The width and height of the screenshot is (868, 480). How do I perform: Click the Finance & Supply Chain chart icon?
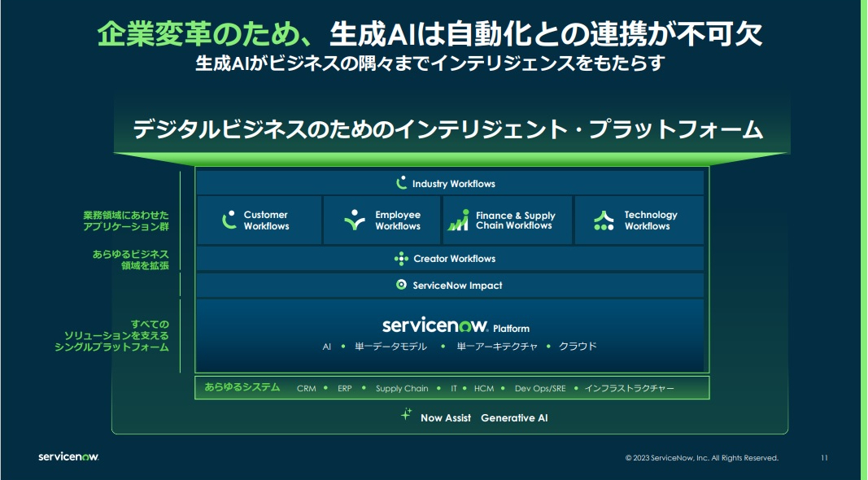coord(458,220)
